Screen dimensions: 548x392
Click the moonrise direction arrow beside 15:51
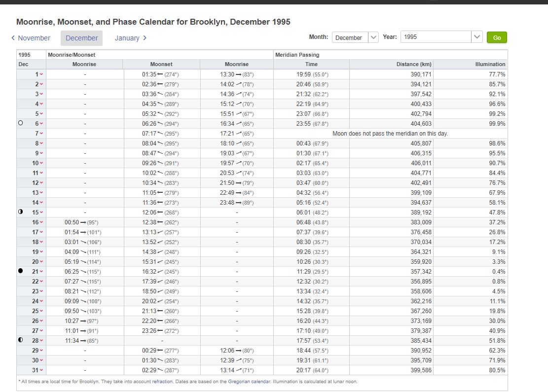point(238,114)
